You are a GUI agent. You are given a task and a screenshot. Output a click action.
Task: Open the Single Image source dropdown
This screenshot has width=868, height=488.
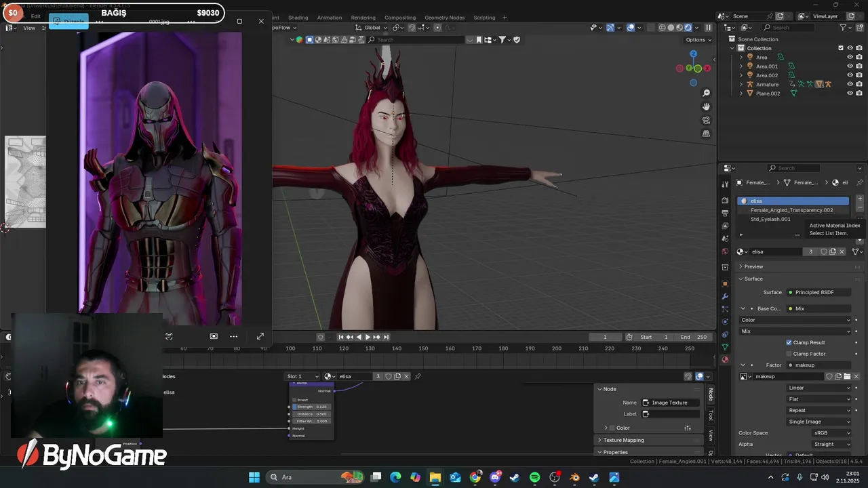[x=819, y=422]
